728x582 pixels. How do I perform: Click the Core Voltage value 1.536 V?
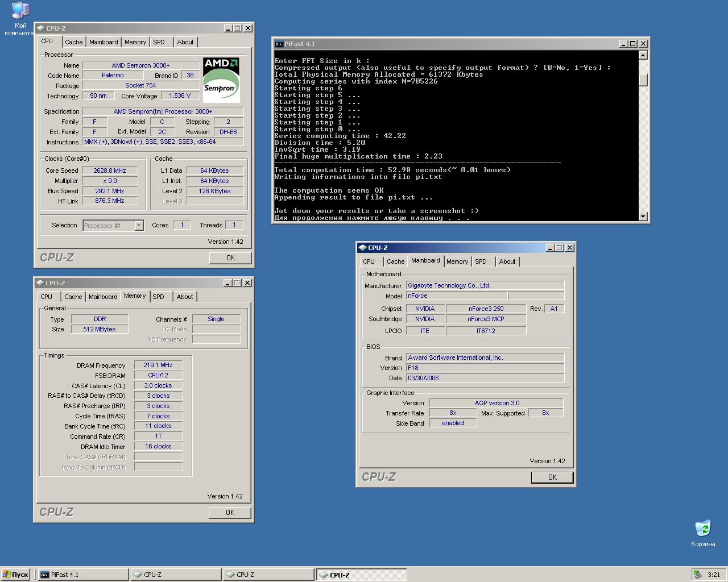(x=180, y=95)
